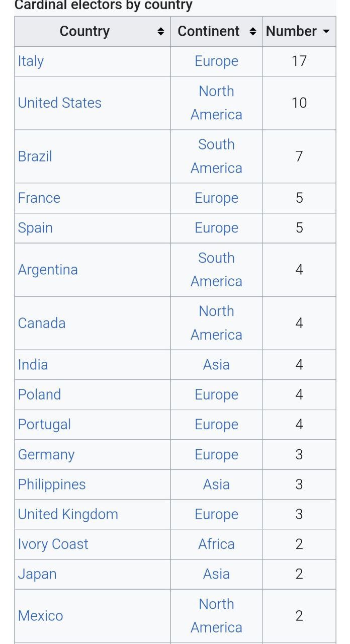Screen dimensions: 350x644
Task: Open the Argentina article link
Action: coord(48,270)
